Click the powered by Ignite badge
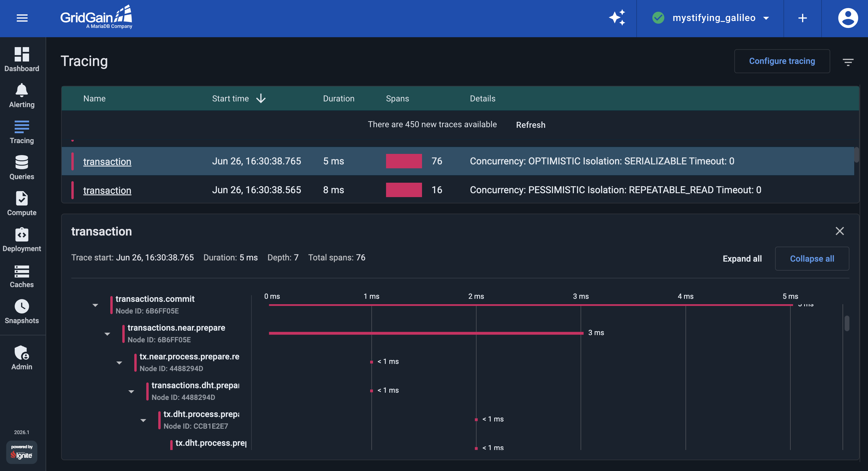 point(22,452)
